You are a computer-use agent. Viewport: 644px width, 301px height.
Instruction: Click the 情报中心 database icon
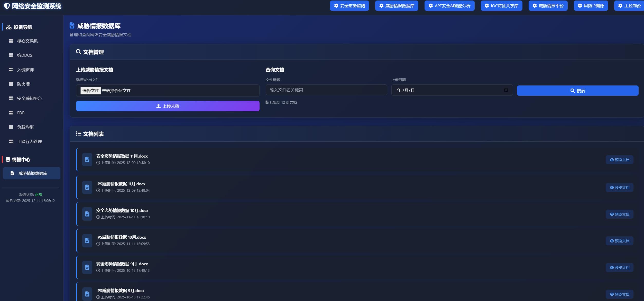point(8,159)
